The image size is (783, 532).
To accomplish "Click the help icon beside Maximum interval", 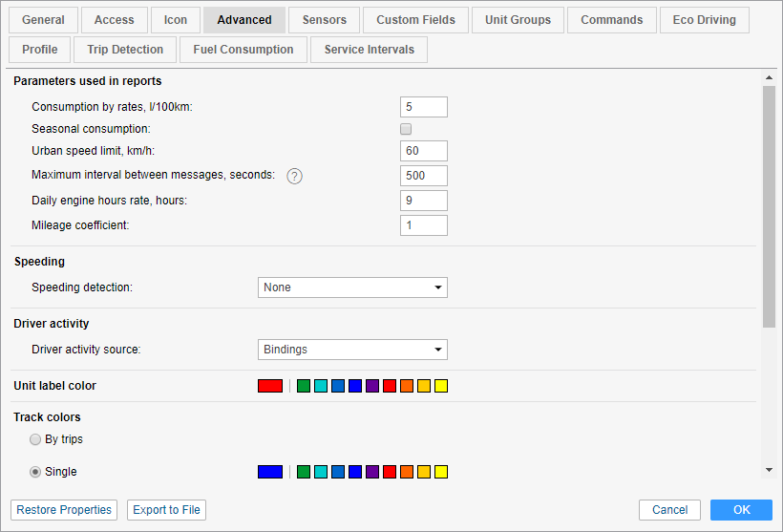I will [x=295, y=176].
